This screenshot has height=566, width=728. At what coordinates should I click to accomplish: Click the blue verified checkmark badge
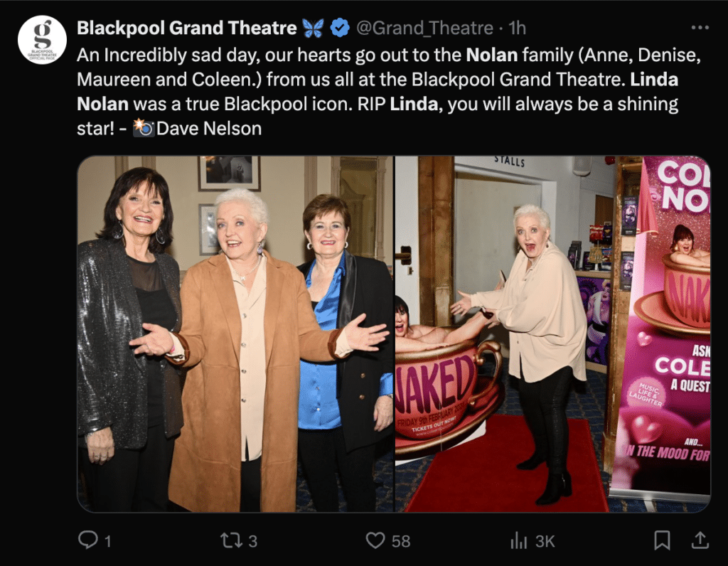click(x=340, y=28)
